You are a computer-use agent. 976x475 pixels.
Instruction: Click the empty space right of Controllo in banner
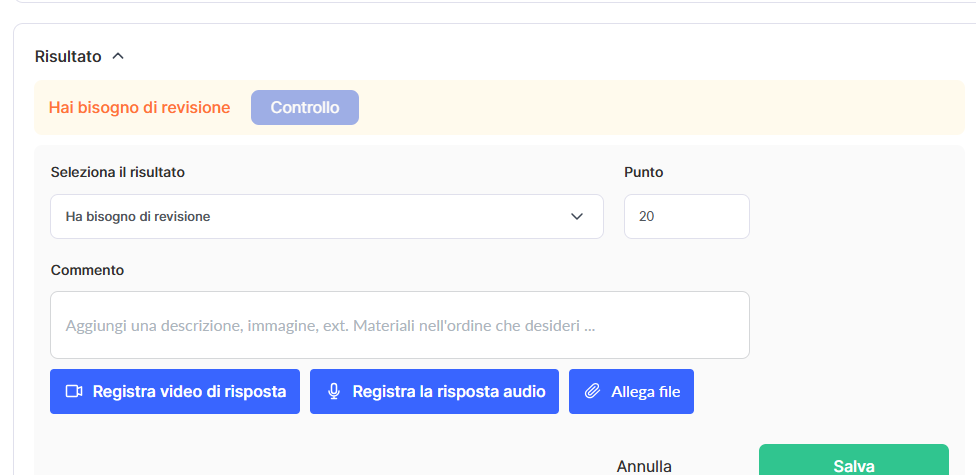coord(650,107)
